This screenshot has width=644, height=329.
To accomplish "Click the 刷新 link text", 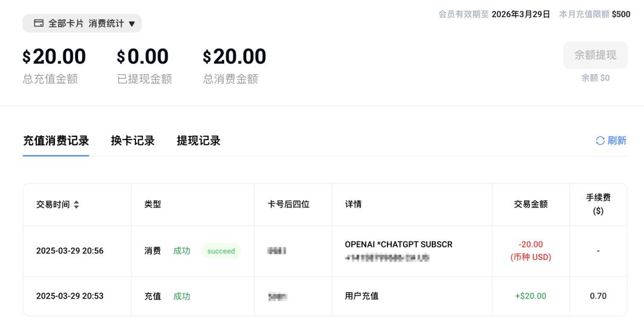I will [x=617, y=141].
